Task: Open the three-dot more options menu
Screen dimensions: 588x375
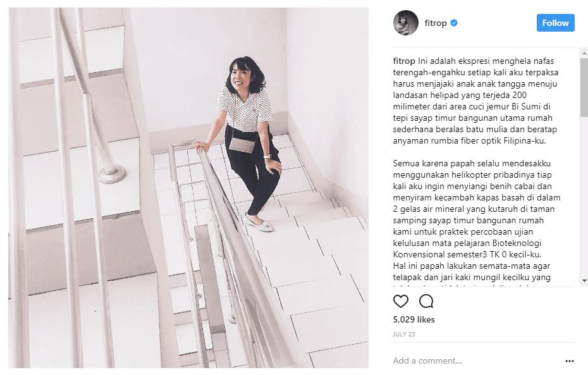Action: pyautogui.click(x=569, y=361)
